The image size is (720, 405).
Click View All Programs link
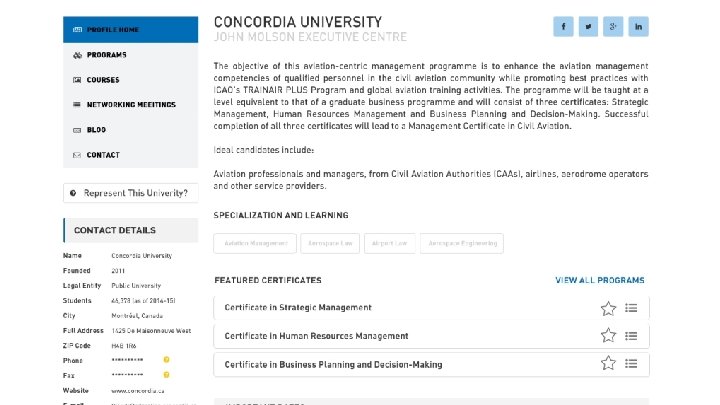pos(600,280)
